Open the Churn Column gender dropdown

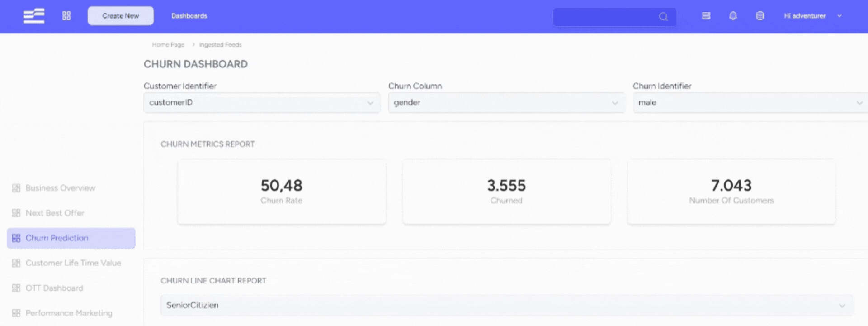click(x=506, y=103)
